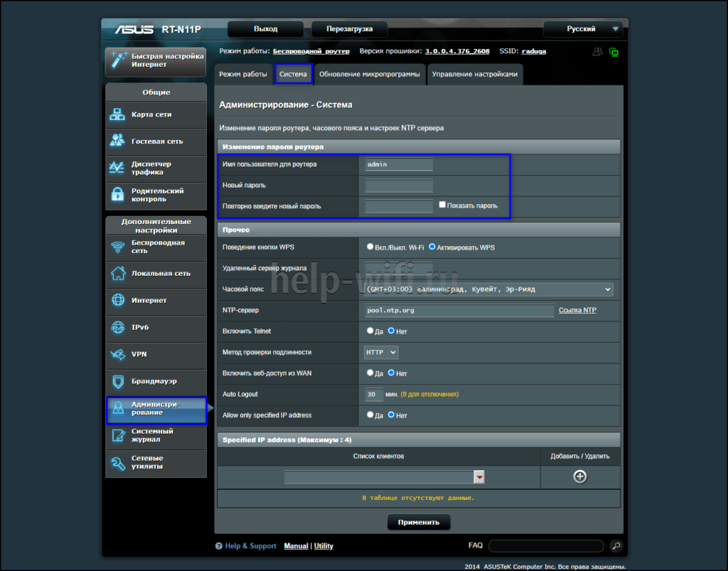Viewport: 728px width, 571px height.
Task: Switch to Обновление микропрограммы tab
Action: coord(369,74)
